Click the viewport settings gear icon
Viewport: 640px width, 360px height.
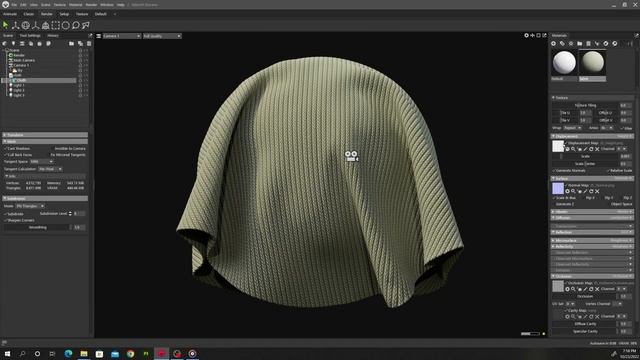click(527, 36)
